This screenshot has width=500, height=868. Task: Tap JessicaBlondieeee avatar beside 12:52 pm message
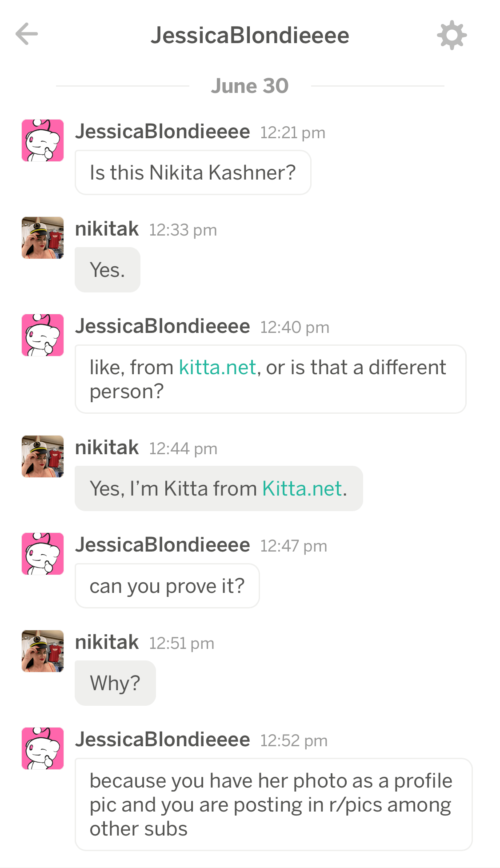click(43, 748)
